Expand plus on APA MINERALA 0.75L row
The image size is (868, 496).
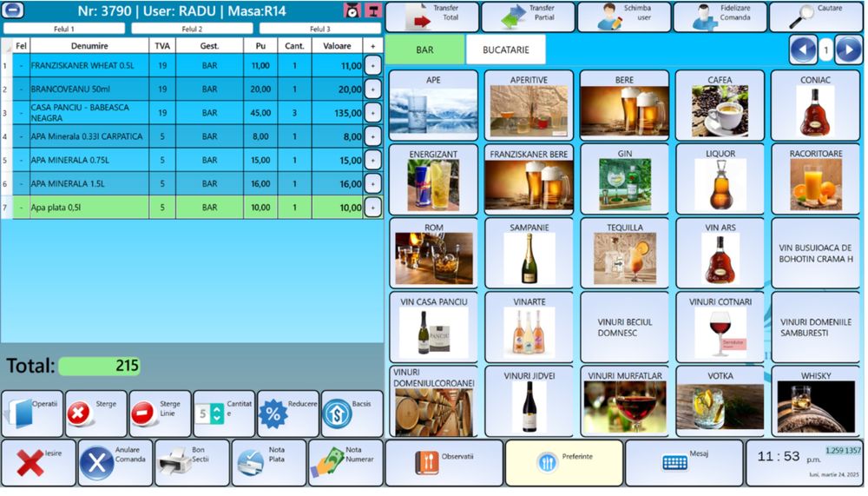[372, 160]
